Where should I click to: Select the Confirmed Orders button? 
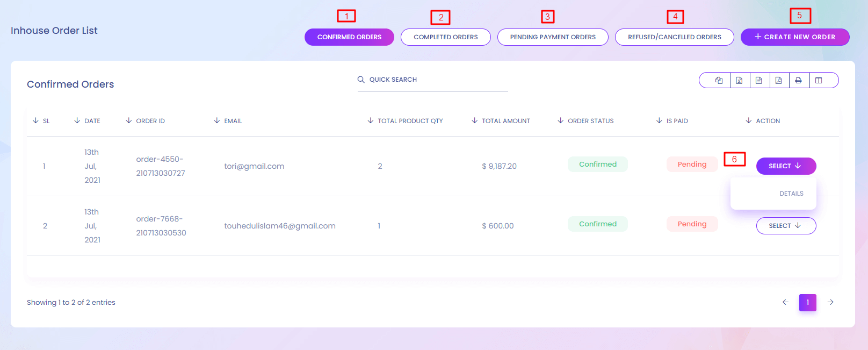349,37
